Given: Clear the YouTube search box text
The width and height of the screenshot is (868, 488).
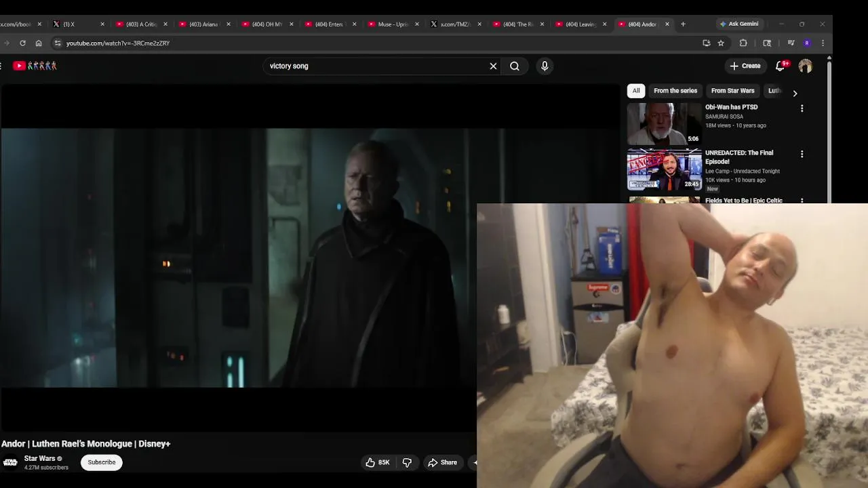Looking at the screenshot, I should (493, 66).
